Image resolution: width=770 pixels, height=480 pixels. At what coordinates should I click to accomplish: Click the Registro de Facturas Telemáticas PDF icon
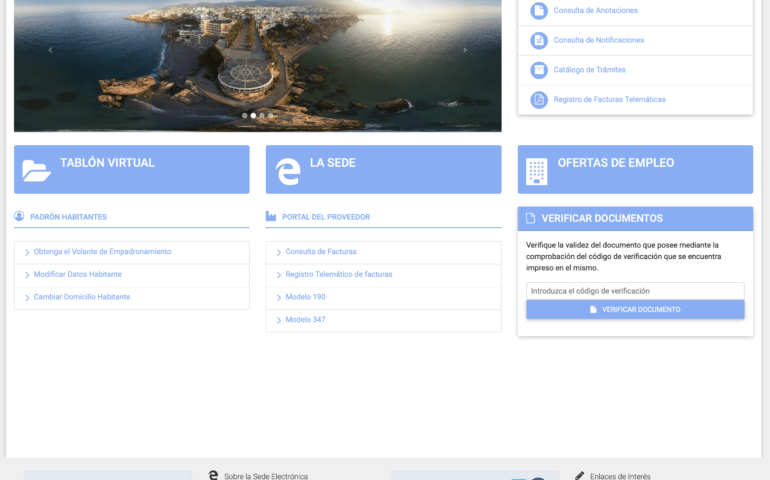coord(539,99)
